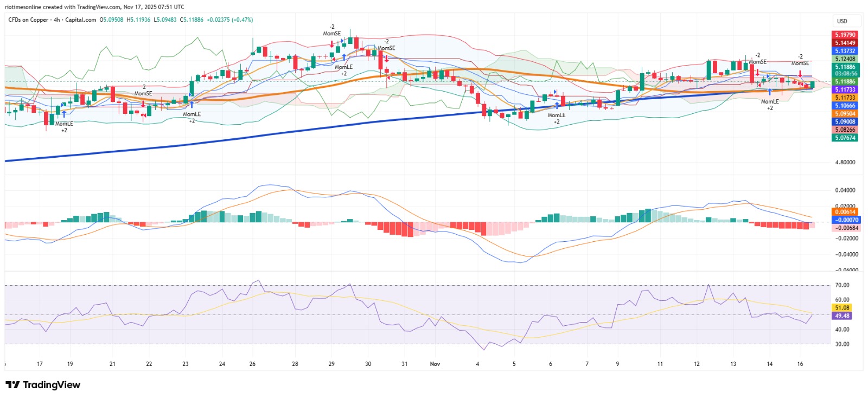Viewport: 868px width, 399px height.
Task: Click the close value C5.11886 in the legend
Action: coord(192,20)
